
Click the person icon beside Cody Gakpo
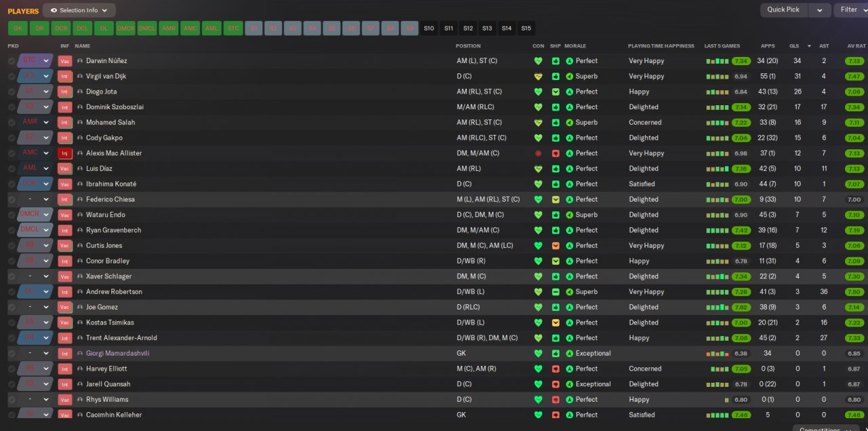pyautogui.click(x=80, y=138)
